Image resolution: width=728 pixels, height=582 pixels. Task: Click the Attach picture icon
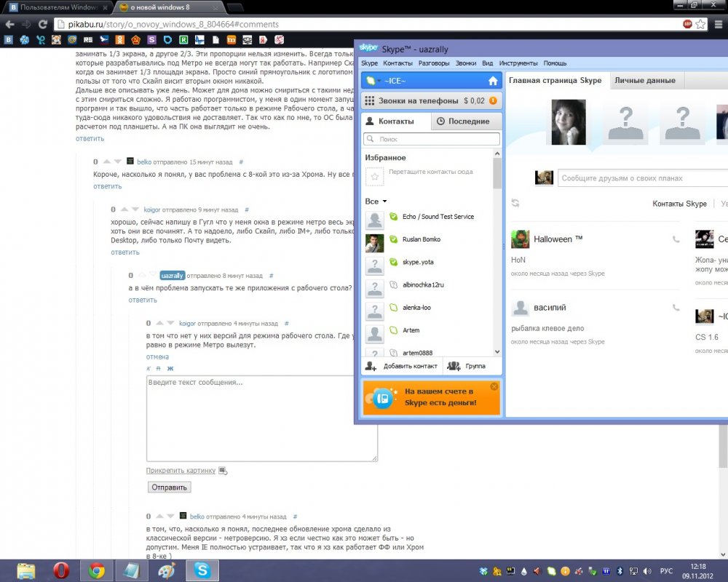click(223, 471)
